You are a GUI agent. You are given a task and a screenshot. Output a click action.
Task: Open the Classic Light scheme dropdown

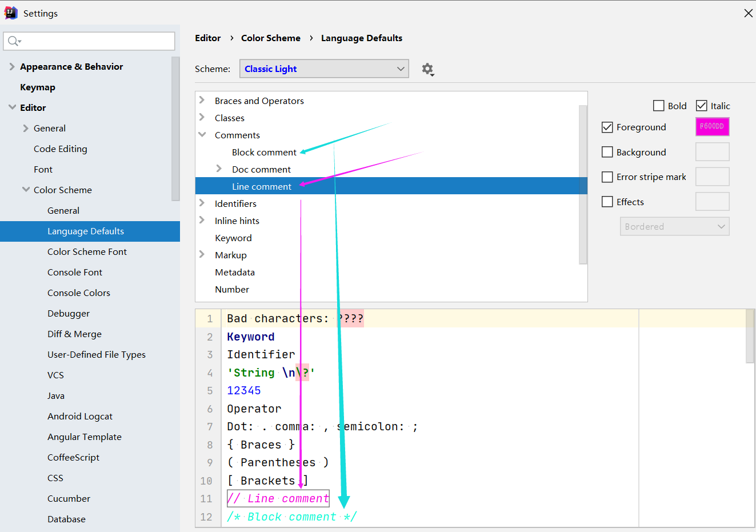[x=324, y=69]
